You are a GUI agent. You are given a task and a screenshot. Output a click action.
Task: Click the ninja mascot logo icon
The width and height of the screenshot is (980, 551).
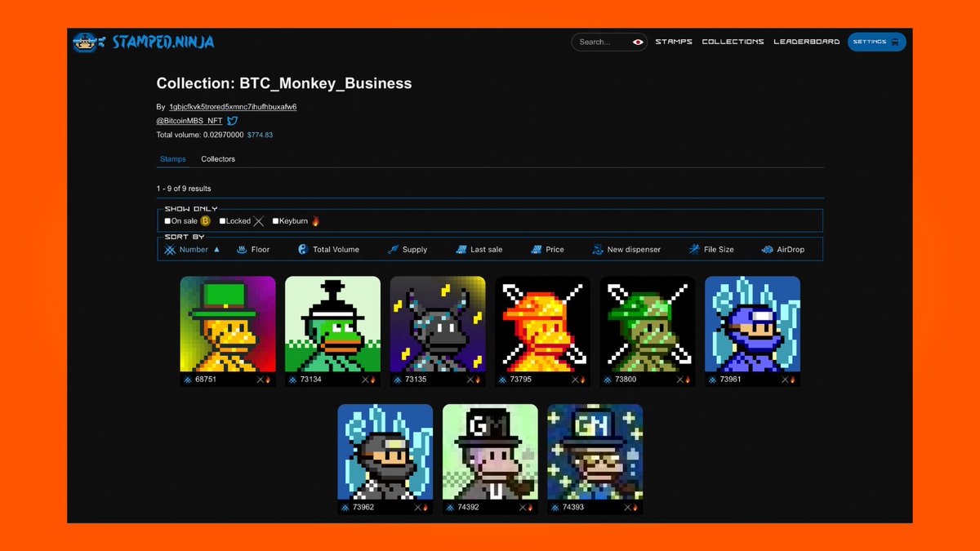pos(88,42)
